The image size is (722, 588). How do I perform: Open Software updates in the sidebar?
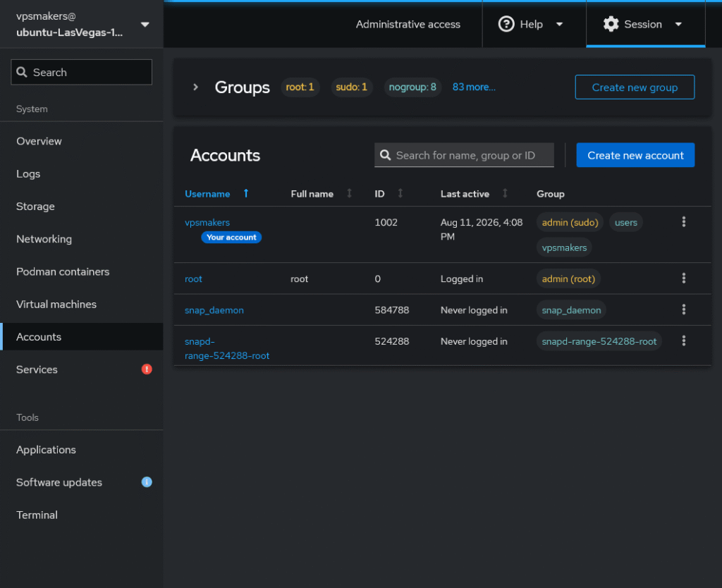click(x=82, y=482)
